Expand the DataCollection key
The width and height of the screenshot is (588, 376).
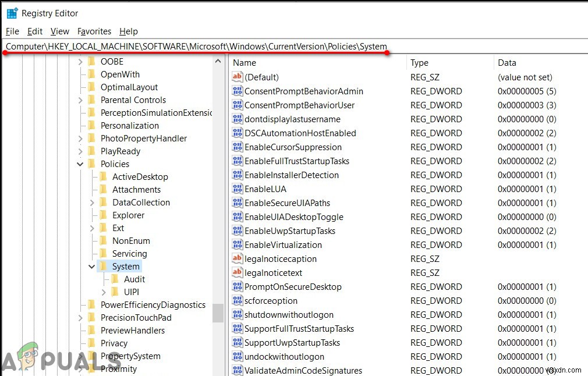pyautogui.click(x=91, y=202)
